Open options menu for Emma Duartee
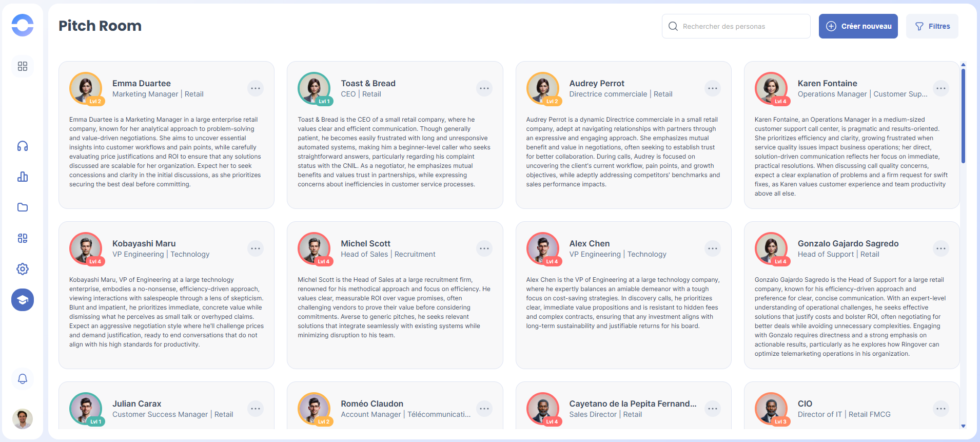Image resolution: width=980 pixels, height=442 pixels. click(x=256, y=88)
